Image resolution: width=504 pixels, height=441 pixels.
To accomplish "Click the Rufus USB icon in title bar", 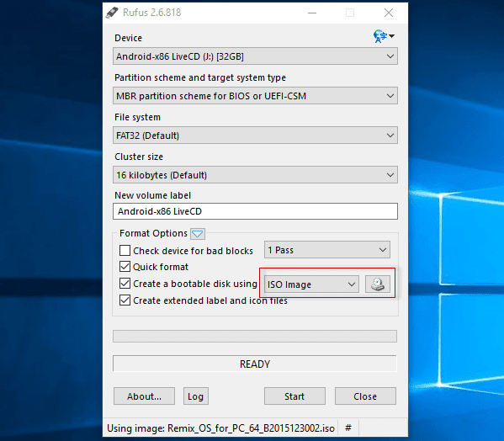I will tap(112, 13).
